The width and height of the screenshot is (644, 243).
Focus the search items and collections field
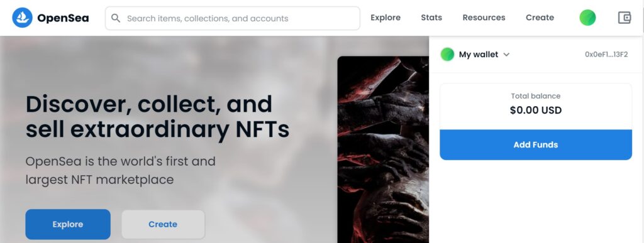233,18
